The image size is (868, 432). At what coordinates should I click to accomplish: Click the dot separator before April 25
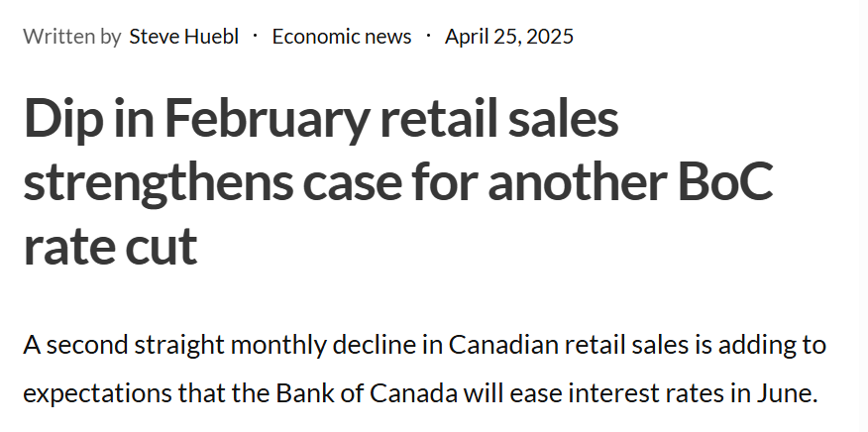tap(428, 36)
